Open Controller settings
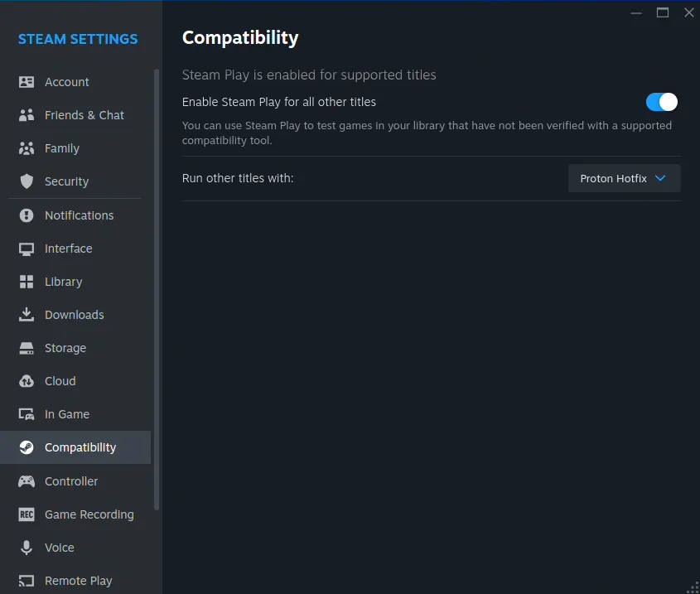 [75, 481]
